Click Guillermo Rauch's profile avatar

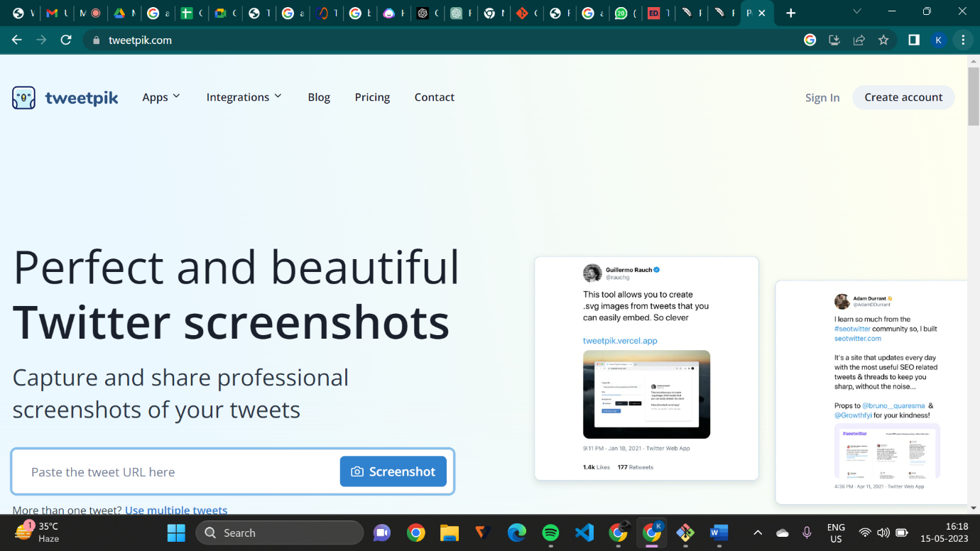pyautogui.click(x=592, y=273)
